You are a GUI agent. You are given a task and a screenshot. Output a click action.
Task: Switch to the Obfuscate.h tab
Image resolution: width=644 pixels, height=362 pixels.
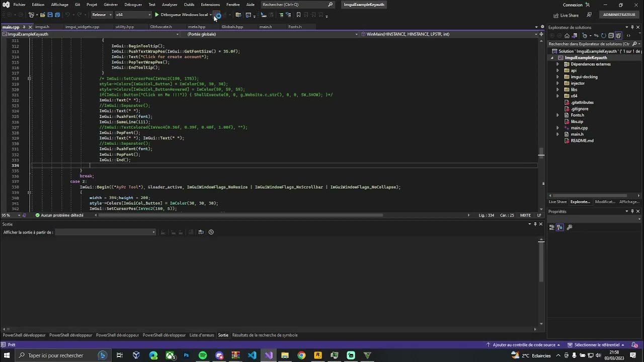160,27
